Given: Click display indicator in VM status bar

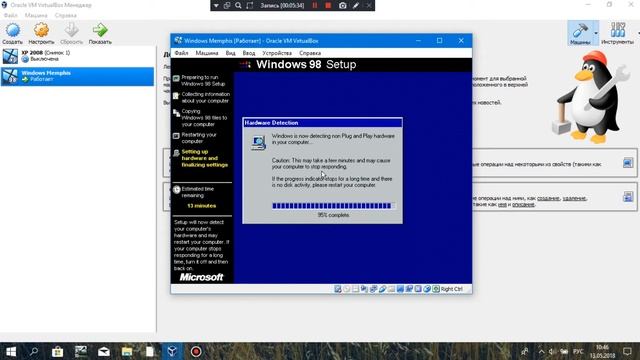Looking at the screenshot, I should point(400,289).
